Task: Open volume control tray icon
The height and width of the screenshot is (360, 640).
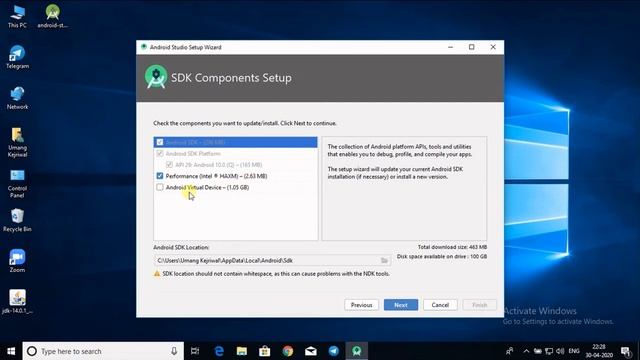Action: click(560, 351)
